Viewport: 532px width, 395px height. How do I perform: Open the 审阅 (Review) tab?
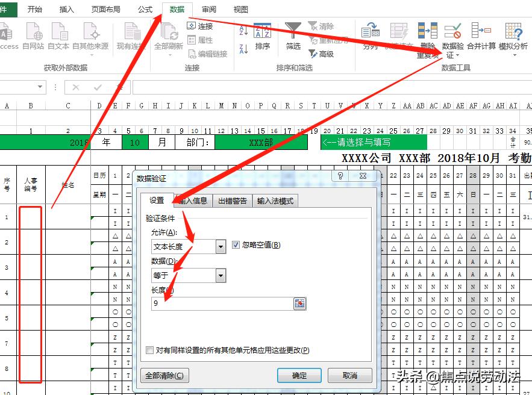(209, 9)
